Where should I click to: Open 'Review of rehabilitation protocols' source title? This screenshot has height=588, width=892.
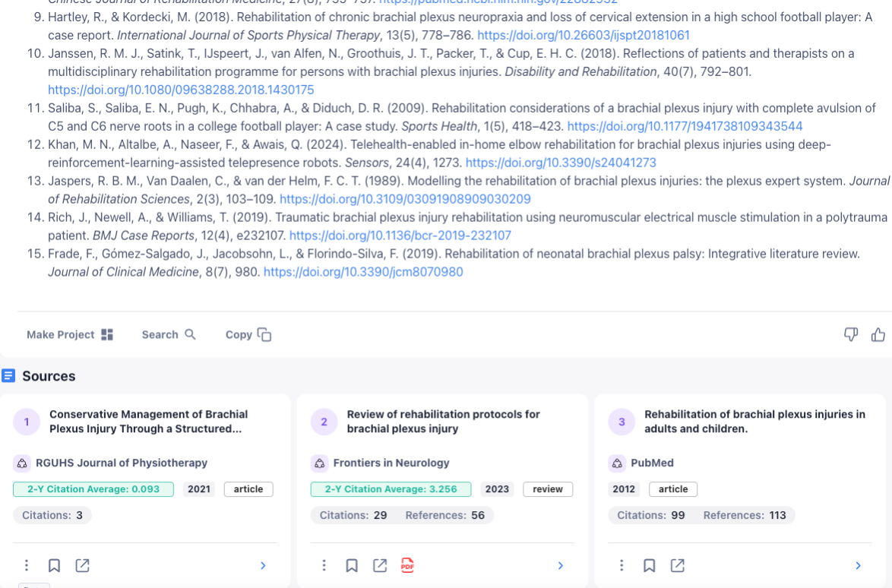443,422
